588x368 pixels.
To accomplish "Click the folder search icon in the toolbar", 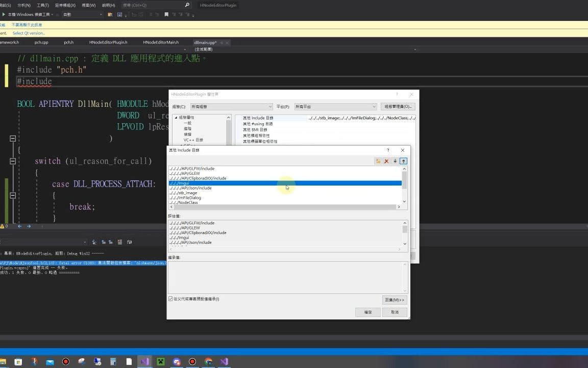I will point(110,15).
